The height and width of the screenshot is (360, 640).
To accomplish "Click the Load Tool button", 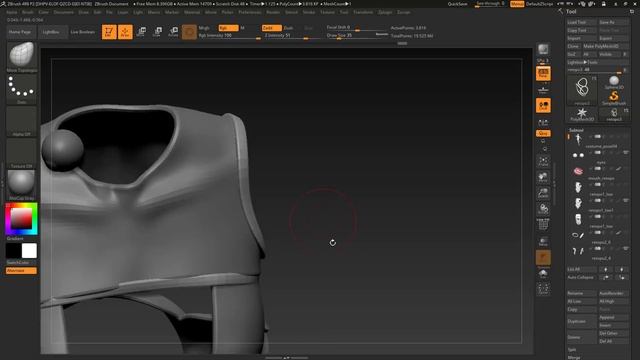I will click(x=581, y=22).
